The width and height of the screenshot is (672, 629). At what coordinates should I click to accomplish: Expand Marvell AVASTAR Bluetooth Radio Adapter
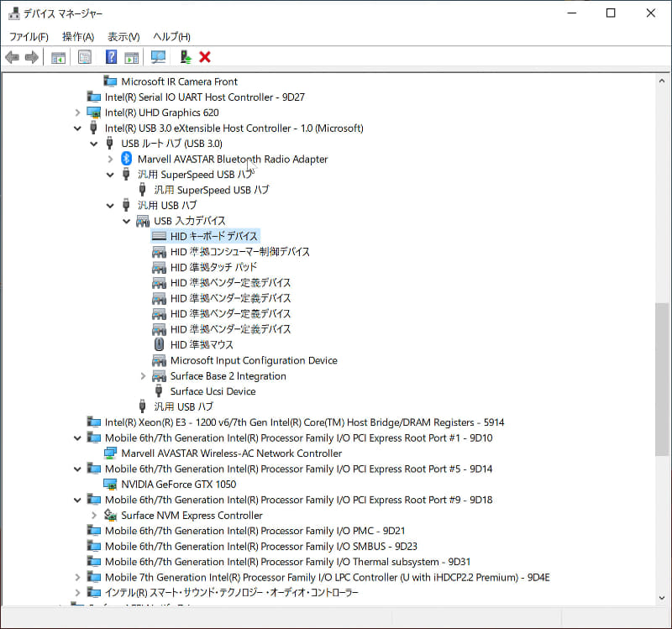coord(110,159)
